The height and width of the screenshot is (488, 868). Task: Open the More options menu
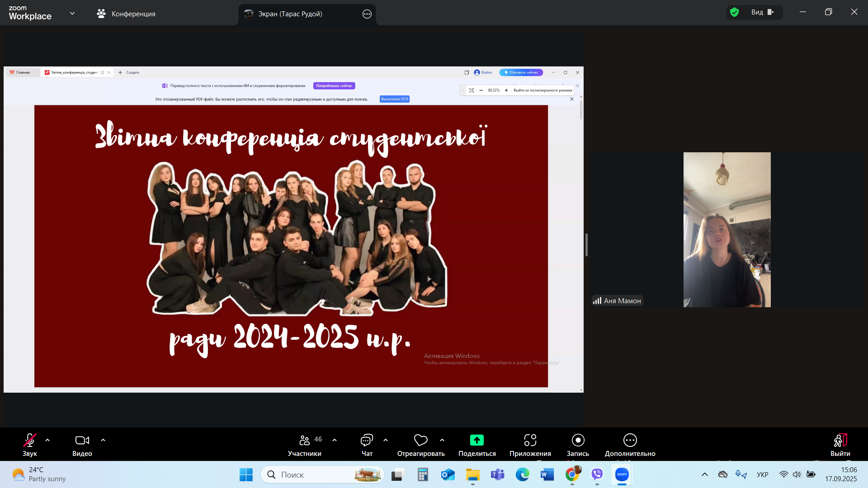[x=630, y=441]
